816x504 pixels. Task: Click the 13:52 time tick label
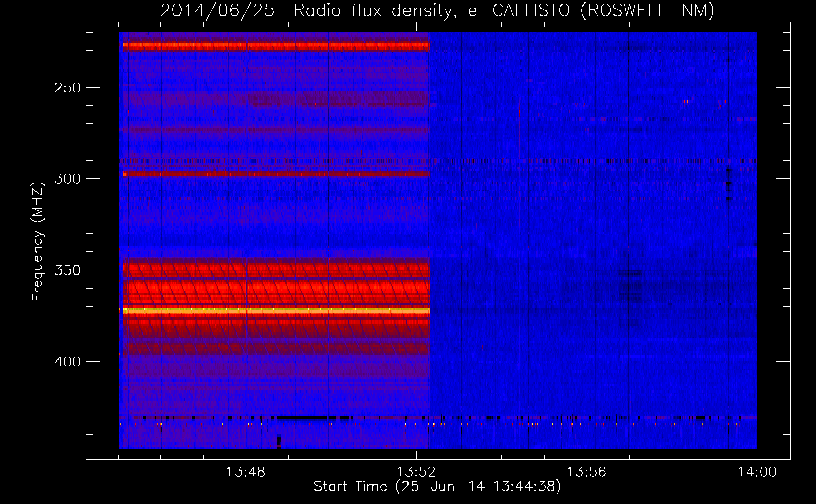[x=416, y=472]
